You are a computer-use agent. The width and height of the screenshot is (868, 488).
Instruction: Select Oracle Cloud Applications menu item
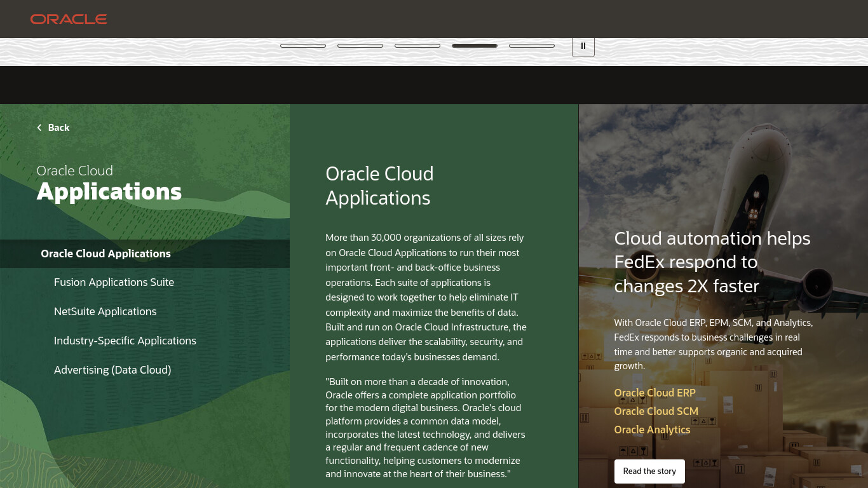(x=145, y=254)
